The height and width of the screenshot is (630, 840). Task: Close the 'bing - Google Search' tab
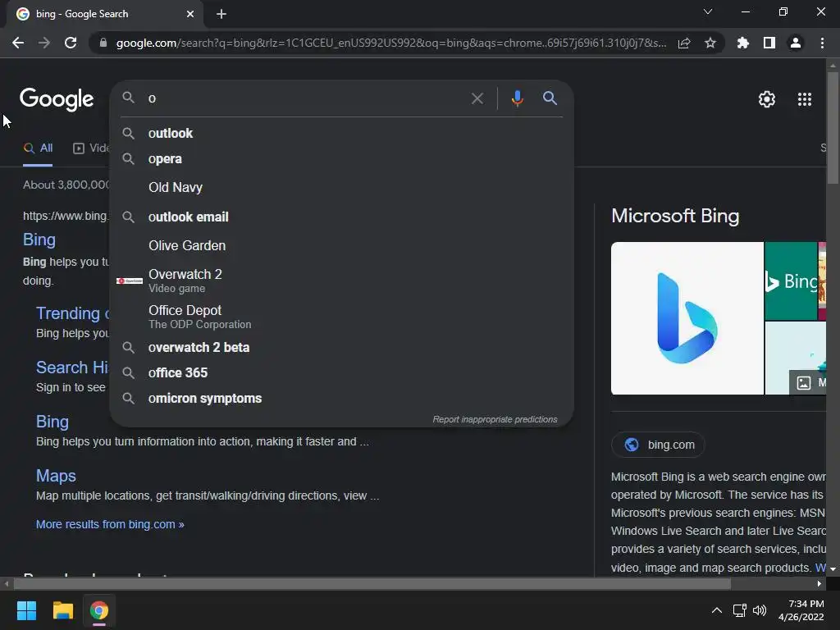point(190,14)
